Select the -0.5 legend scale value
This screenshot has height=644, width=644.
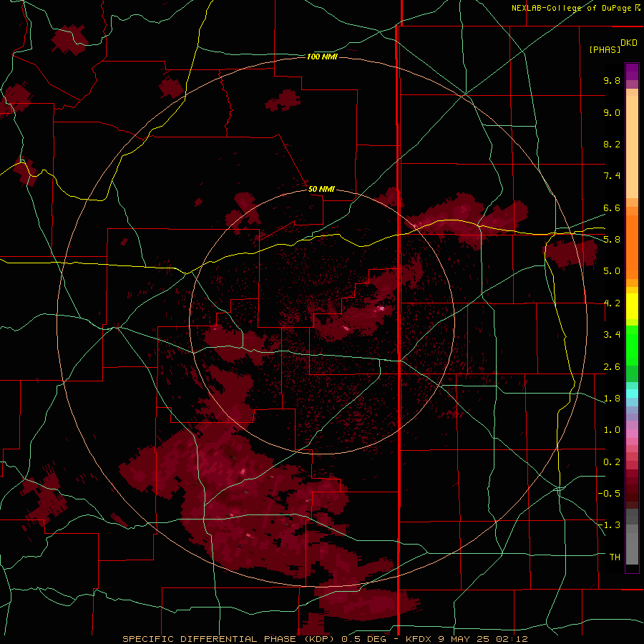tap(609, 494)
